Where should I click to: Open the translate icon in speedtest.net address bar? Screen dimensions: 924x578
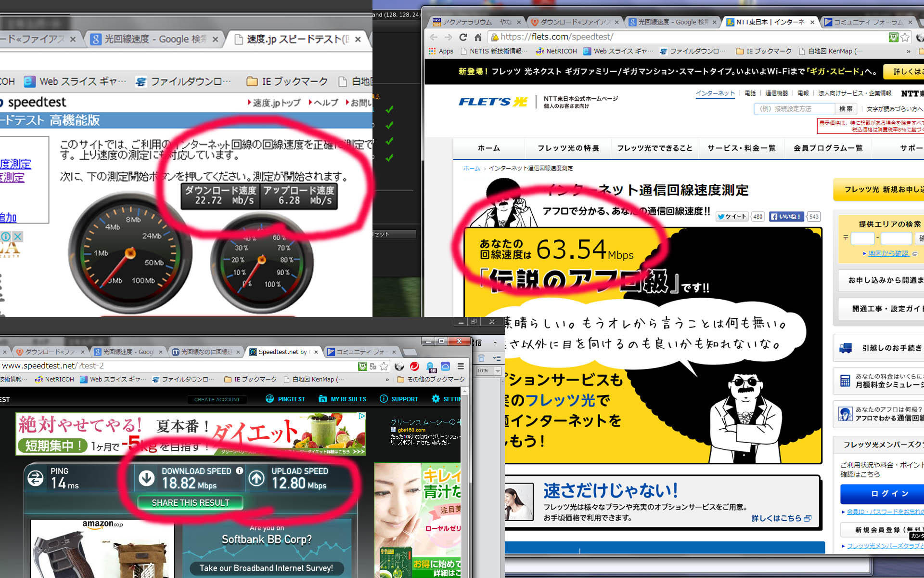(373, 367)
